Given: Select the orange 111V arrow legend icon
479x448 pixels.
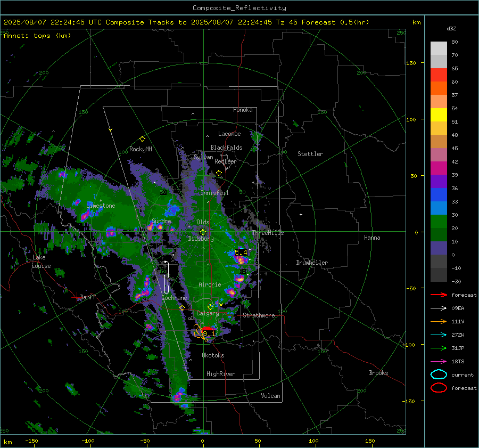Looking at the screenshot, I should click(439, 321).
